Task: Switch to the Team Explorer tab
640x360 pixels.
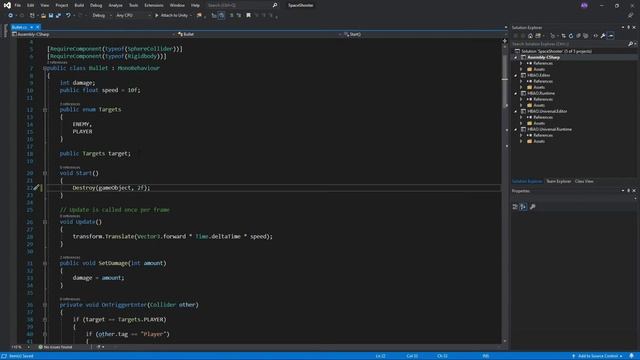Action: (x=558, y=181)
